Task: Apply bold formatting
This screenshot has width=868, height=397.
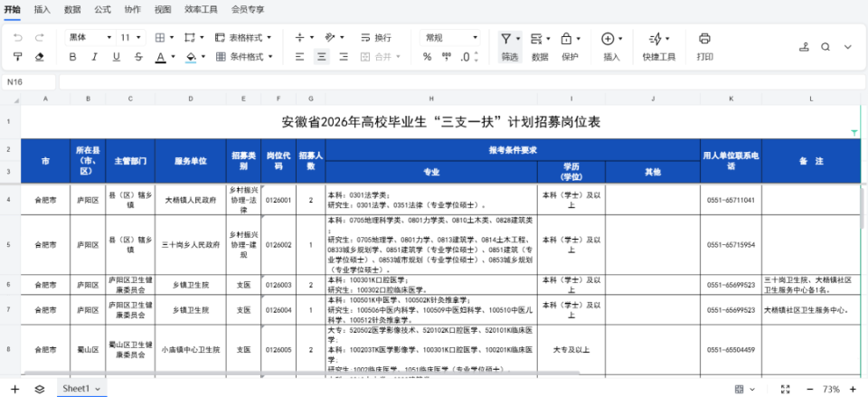Action: 72,56
